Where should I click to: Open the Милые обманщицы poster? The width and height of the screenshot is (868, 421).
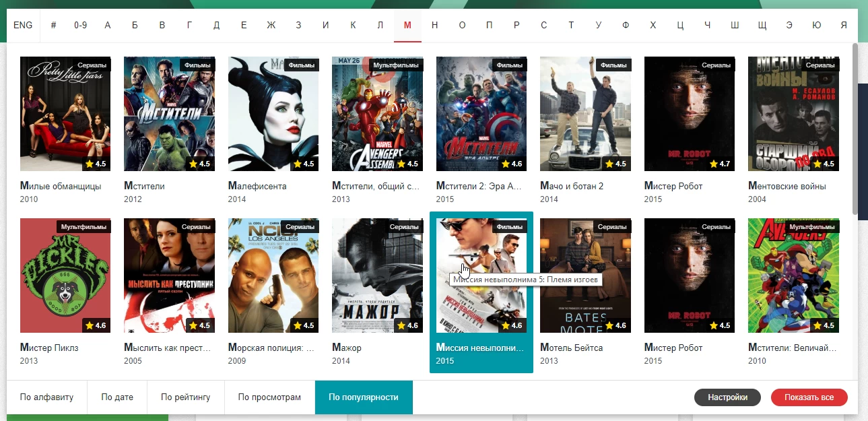point(65,114)
